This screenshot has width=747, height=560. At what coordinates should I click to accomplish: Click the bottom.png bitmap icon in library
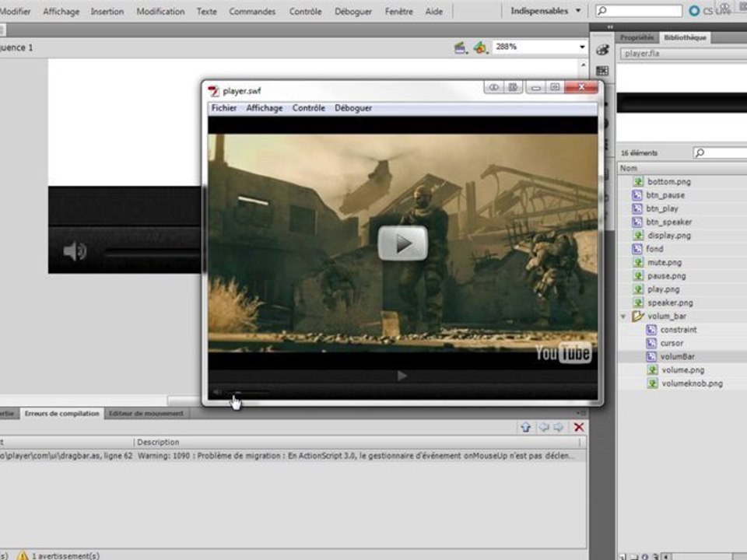(638, 181)
